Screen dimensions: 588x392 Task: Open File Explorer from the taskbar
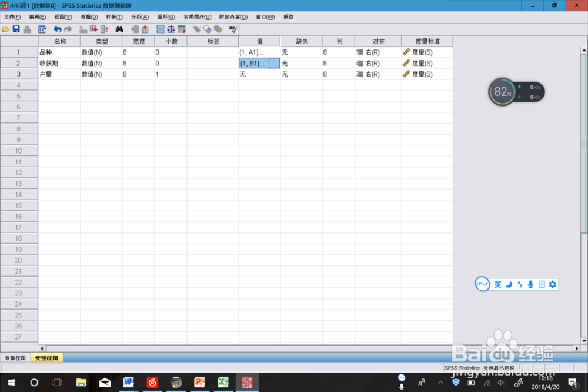pos(81,383)
